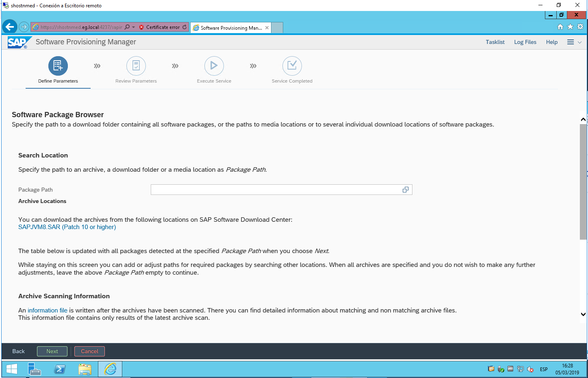Click the Software Provisioning Manager header title
The width and height of the screenshot is (588, 378).
(x=86, y=42)
